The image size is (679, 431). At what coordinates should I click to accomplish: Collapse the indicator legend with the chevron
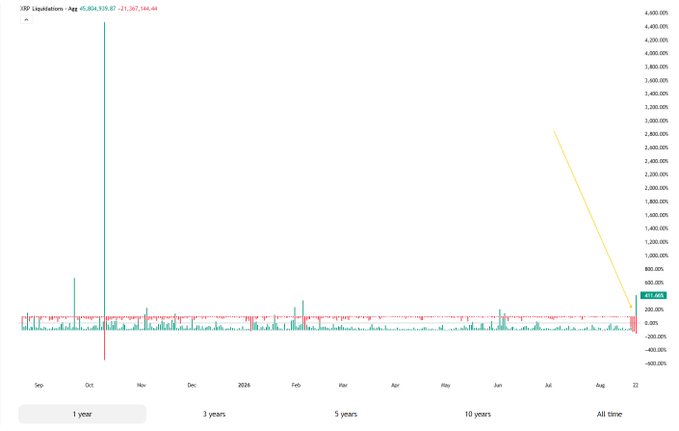[x=26, y=20]
